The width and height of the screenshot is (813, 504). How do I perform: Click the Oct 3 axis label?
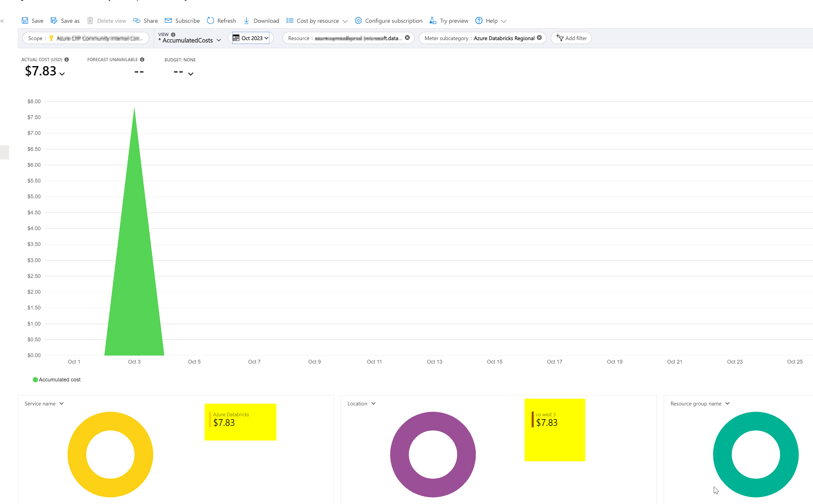pyautogui.click(x=134, y=362)
